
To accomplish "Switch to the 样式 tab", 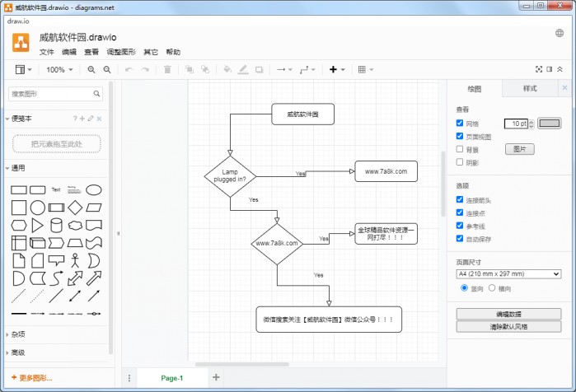I will (530, 88).
